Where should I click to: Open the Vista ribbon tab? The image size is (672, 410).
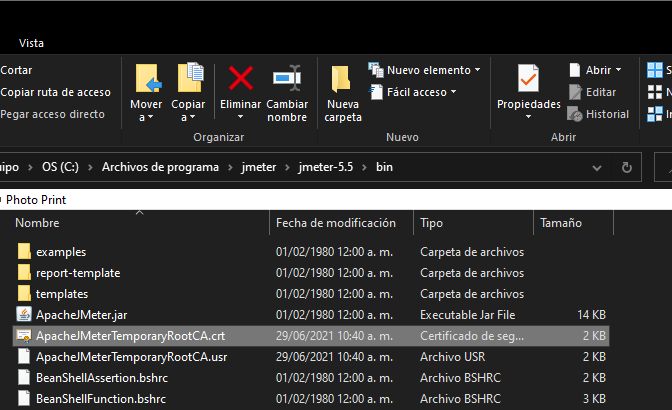point(31,43)
